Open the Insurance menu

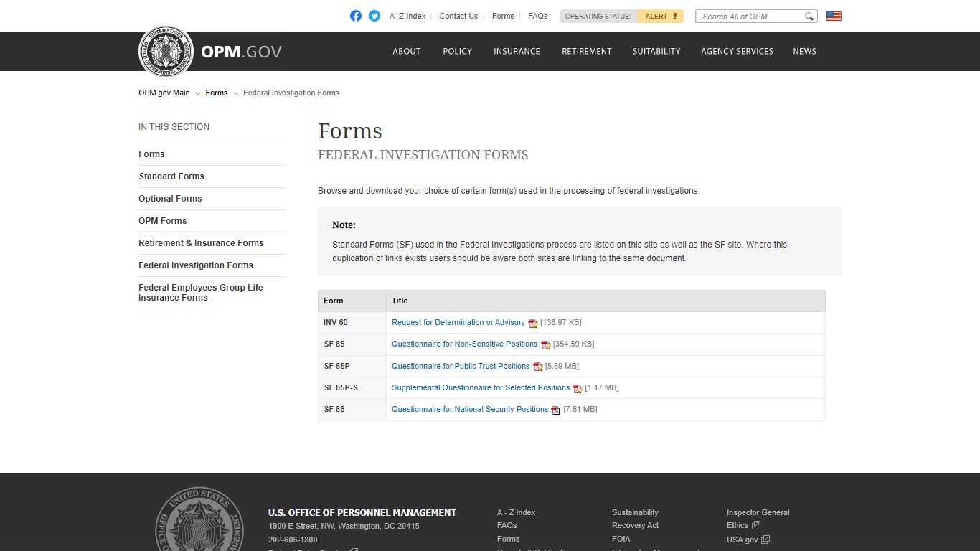(517, 51)
